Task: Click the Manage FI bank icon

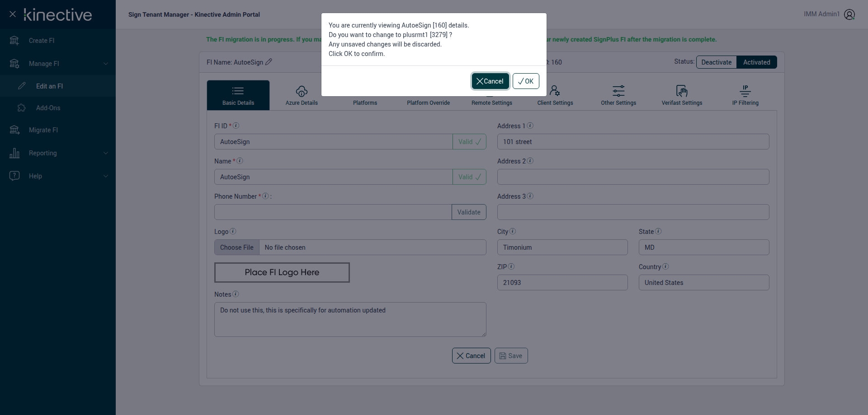Action: (x=14, y=64)
